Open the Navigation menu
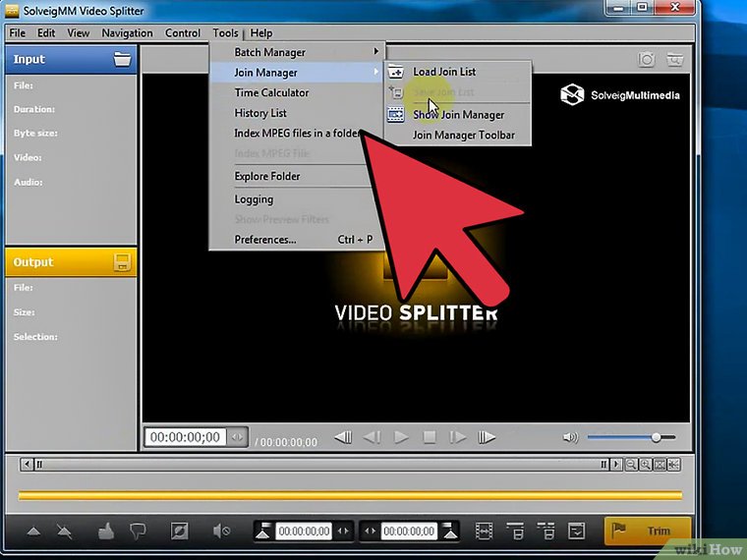Screen dimensions: 747x560 pyautogui.click(x=127, y=32)
